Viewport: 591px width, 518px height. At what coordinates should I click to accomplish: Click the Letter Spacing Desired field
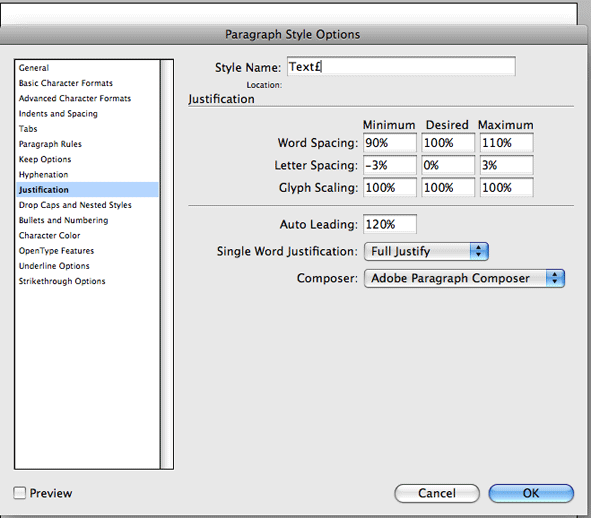pyautogui.click(x=448, y=165)
